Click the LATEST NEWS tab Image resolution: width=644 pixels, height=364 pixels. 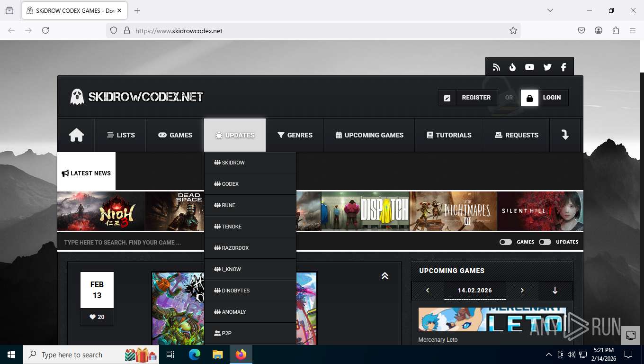click(86, 172)
